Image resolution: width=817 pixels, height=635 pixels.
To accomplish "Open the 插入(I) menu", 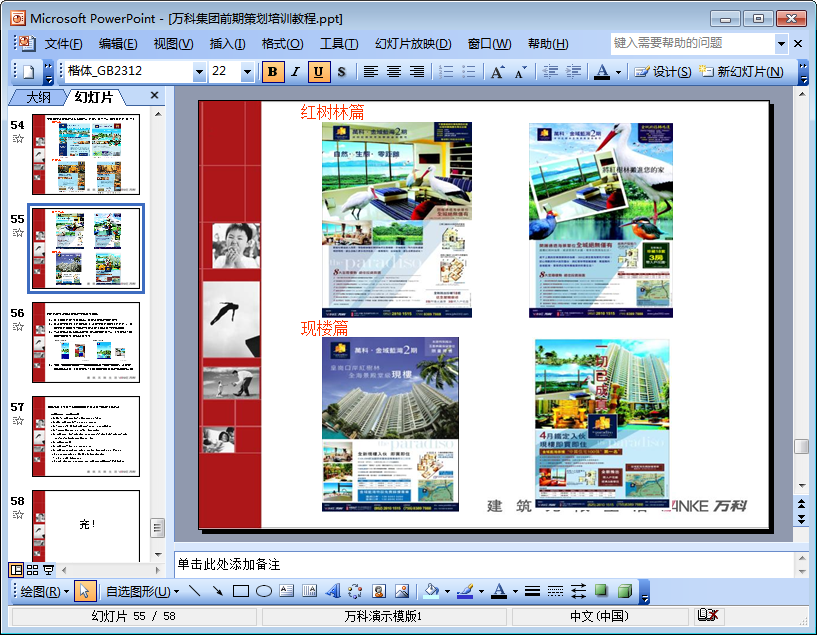I will (x=227, y=44).
